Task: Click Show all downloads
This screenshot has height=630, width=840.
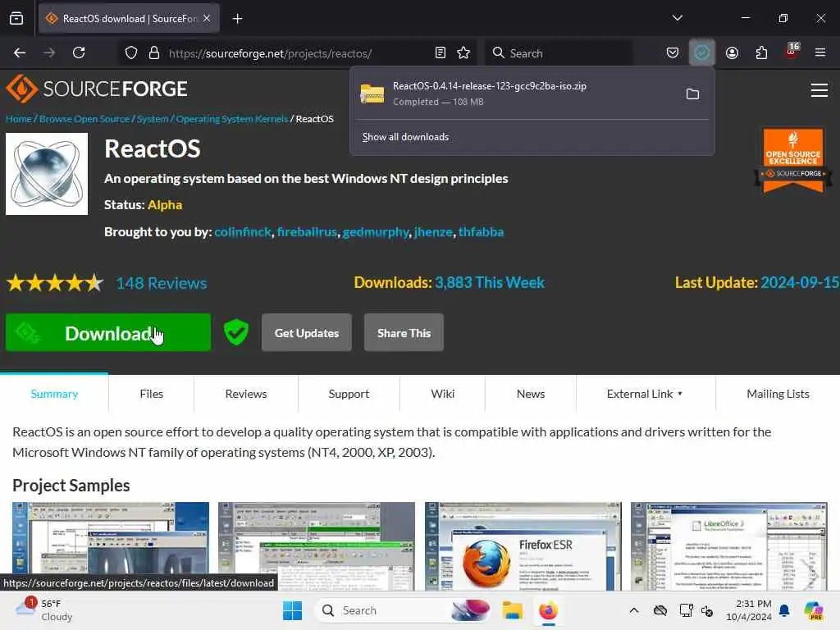Action: pyautogui.click(x=405, y=137)
